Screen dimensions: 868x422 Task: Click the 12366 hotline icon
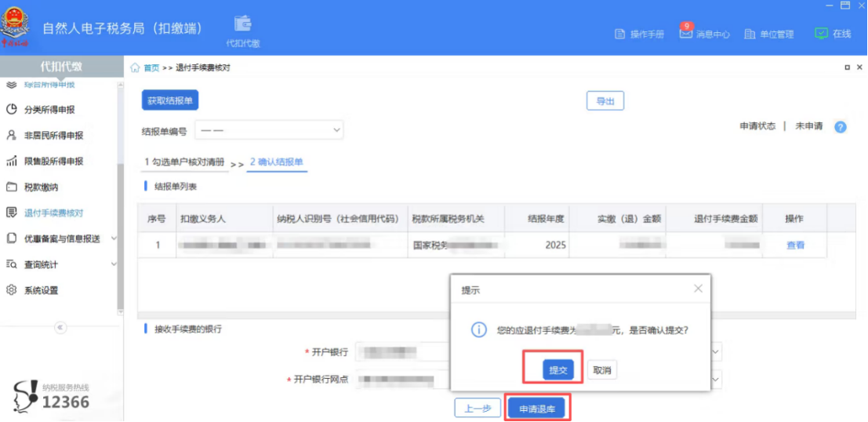coord(25,395)
